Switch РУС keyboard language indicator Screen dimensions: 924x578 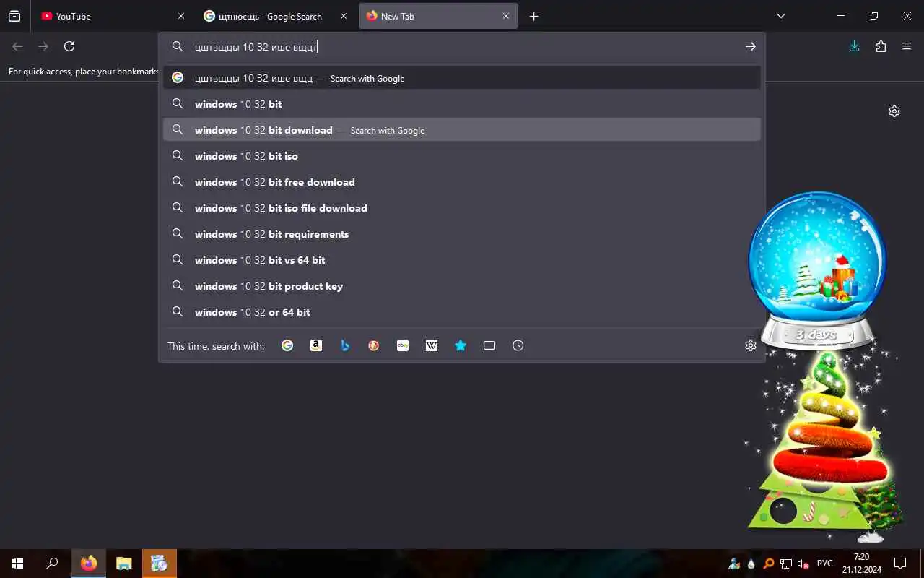pyautogui.click(x=824, y=564)
